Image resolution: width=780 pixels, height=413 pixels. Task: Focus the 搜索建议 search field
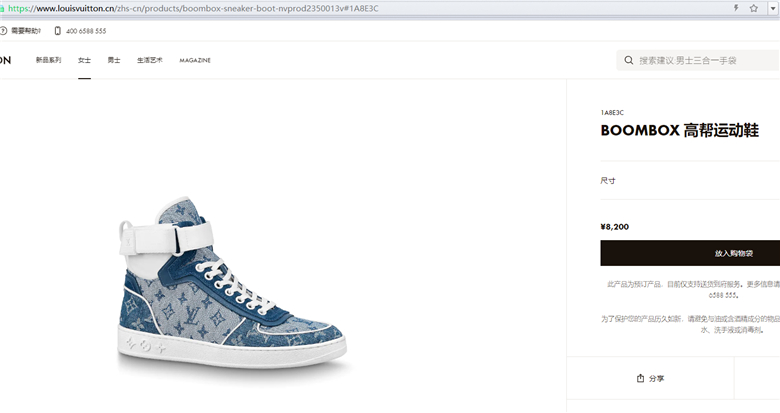(698, 60)
